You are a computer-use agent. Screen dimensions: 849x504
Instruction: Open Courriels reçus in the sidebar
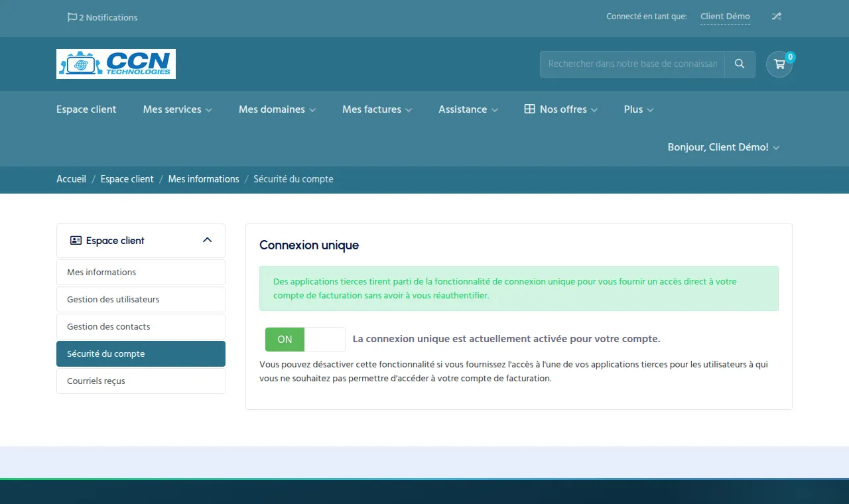tap(141, 381)
